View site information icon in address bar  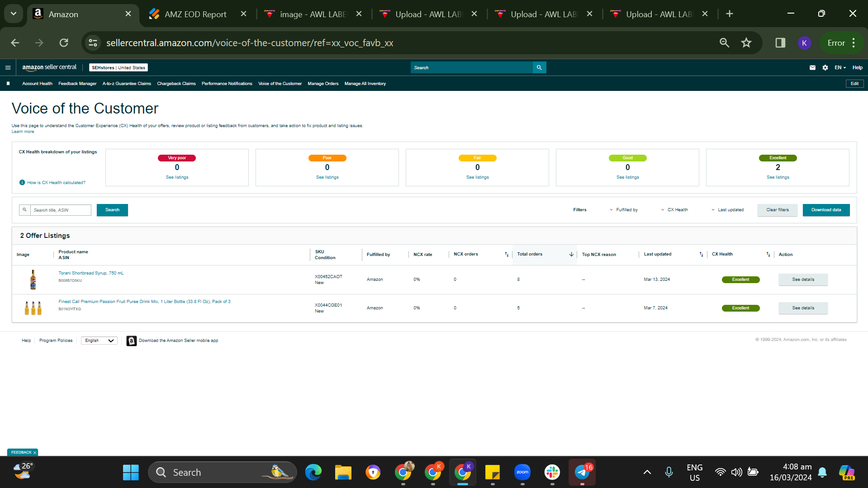93,43
